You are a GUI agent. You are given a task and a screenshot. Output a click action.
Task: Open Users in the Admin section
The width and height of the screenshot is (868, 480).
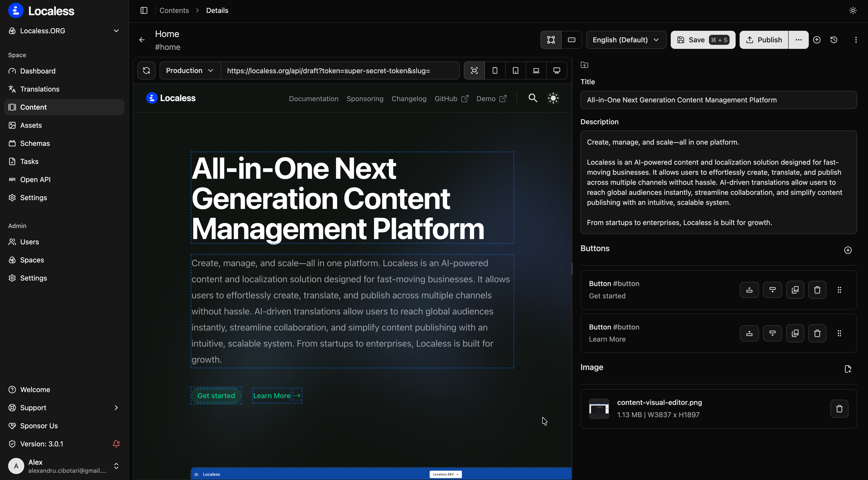click(64, 242)
